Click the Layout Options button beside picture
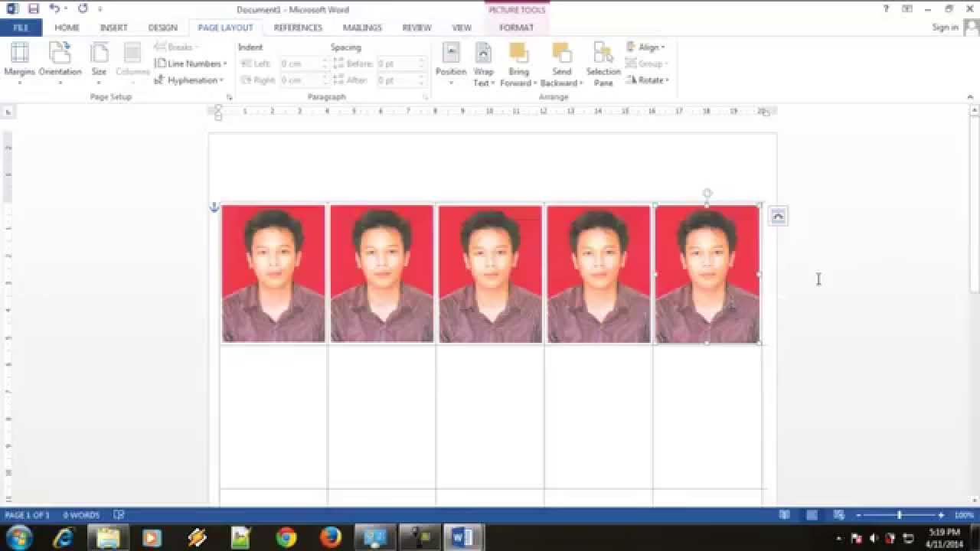Viewport: 980px width, 551px height. pyautogui.click(x=778, y=217)
